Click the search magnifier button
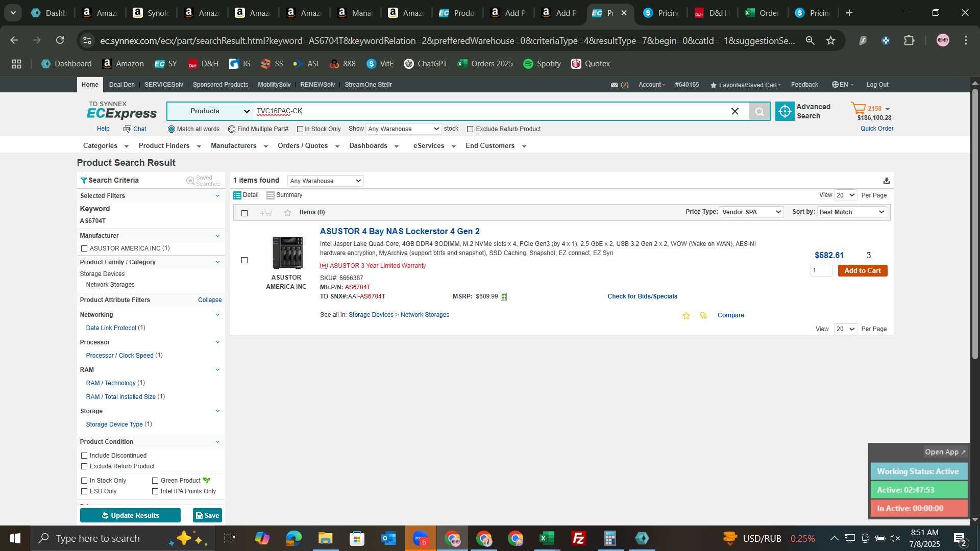This screenshot has height=551, width=980. coord(759,111)
